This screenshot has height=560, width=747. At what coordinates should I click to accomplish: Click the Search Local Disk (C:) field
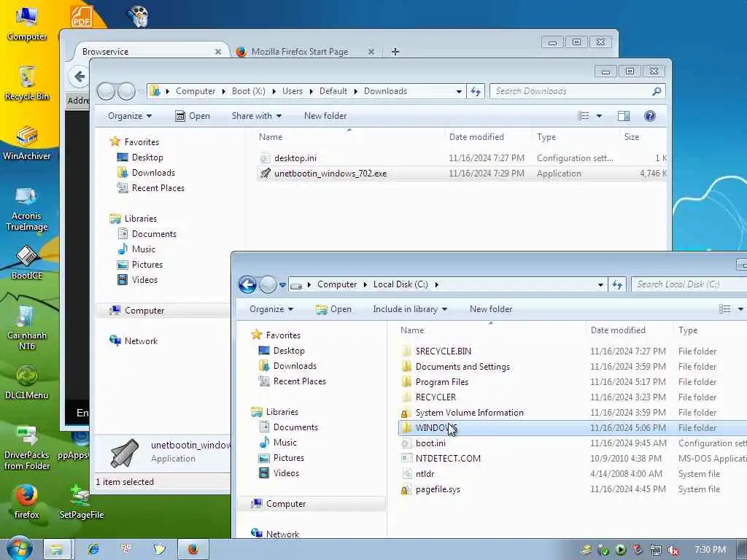(689, 284)
